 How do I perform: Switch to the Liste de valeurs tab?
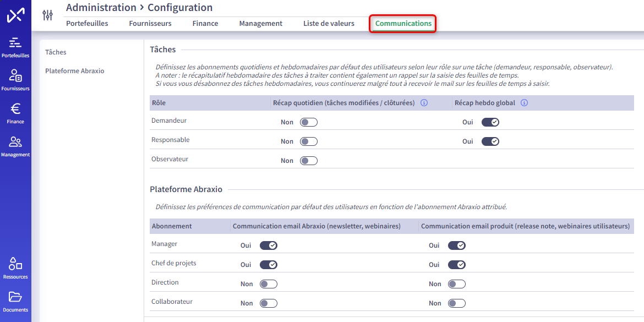(x=329, y=24)
